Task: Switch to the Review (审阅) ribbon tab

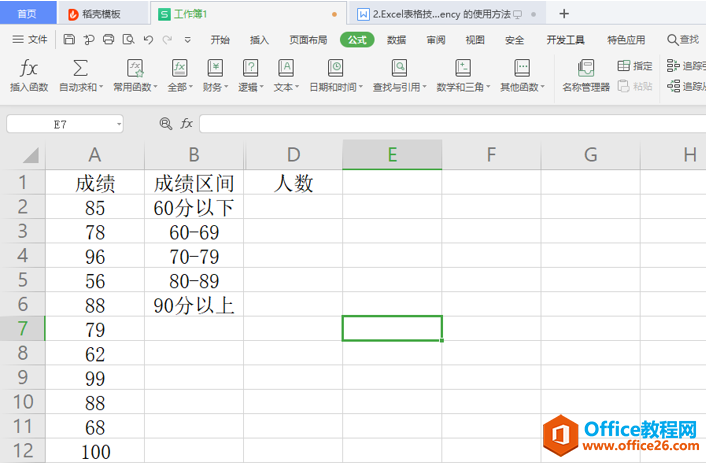Action: point(436,40)
